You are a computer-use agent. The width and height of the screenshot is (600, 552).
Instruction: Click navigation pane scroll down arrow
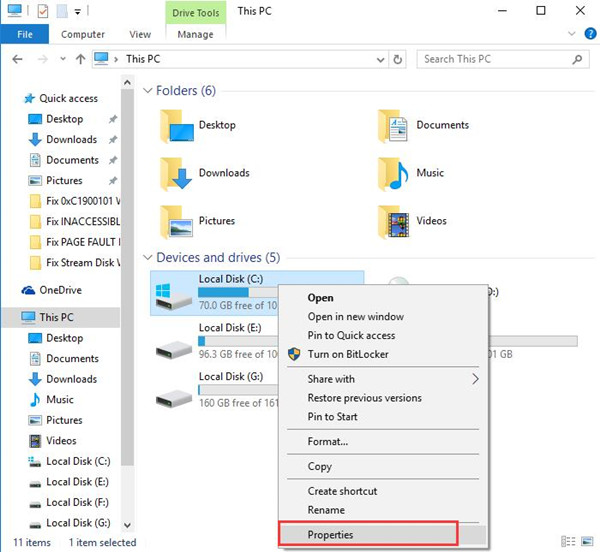pos(127,525)
